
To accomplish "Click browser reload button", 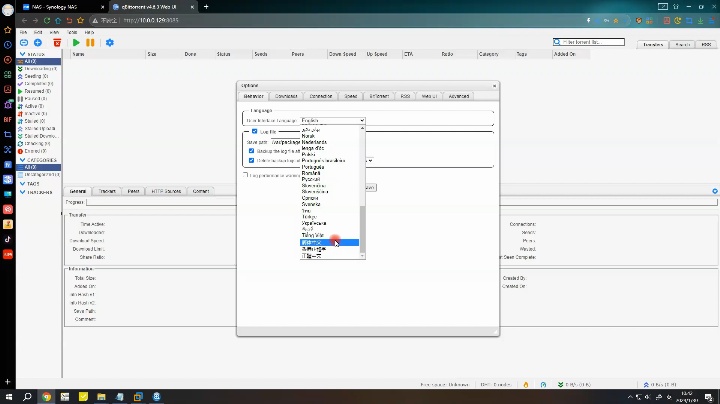I will click(x=47, y=21).
